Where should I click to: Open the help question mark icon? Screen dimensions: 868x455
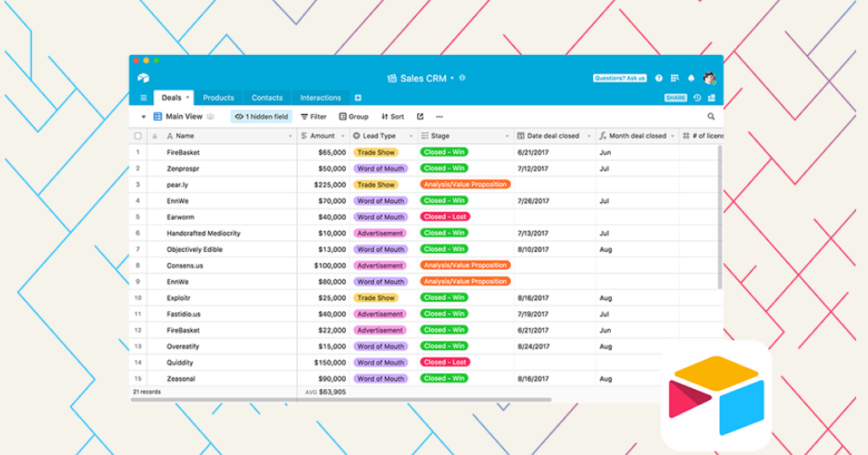tap(659, 78)
